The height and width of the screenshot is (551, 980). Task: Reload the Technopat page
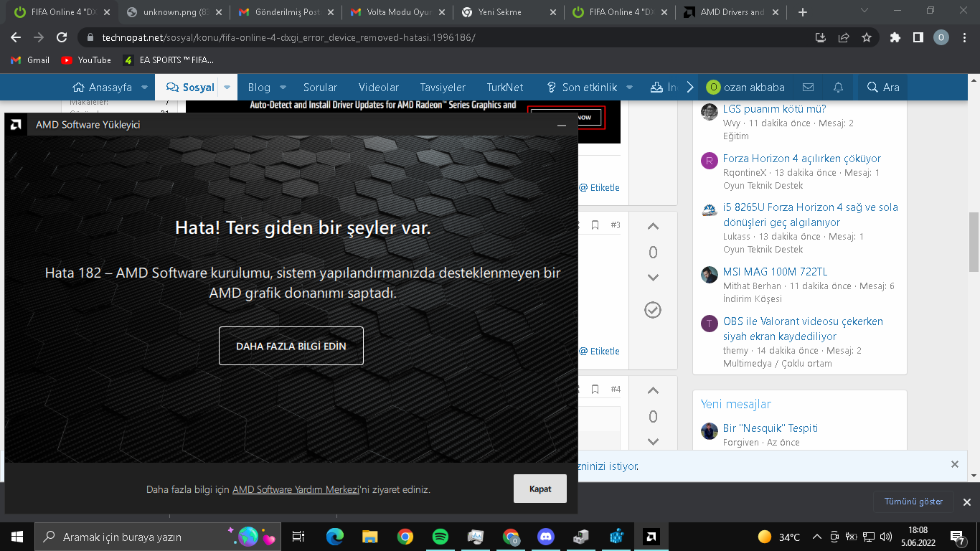(62, 37)
